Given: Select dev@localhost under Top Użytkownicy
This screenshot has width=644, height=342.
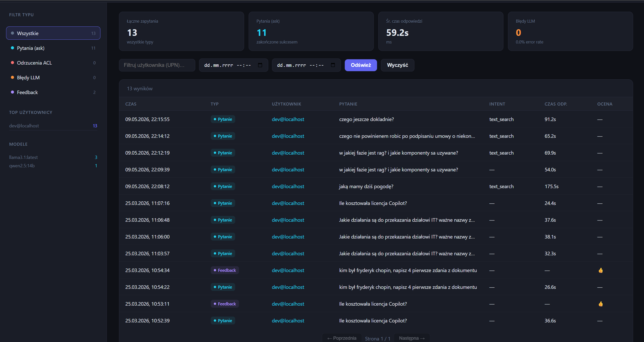Looking at the screenshot, I should pos(53,126).
